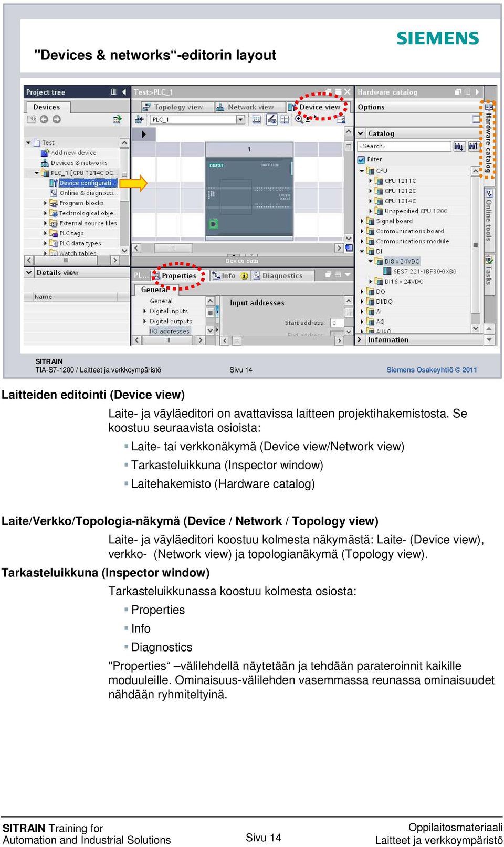Screen dimensions: 504x847
Task: Click the Add new device icon
Action: tap(45, 153)
